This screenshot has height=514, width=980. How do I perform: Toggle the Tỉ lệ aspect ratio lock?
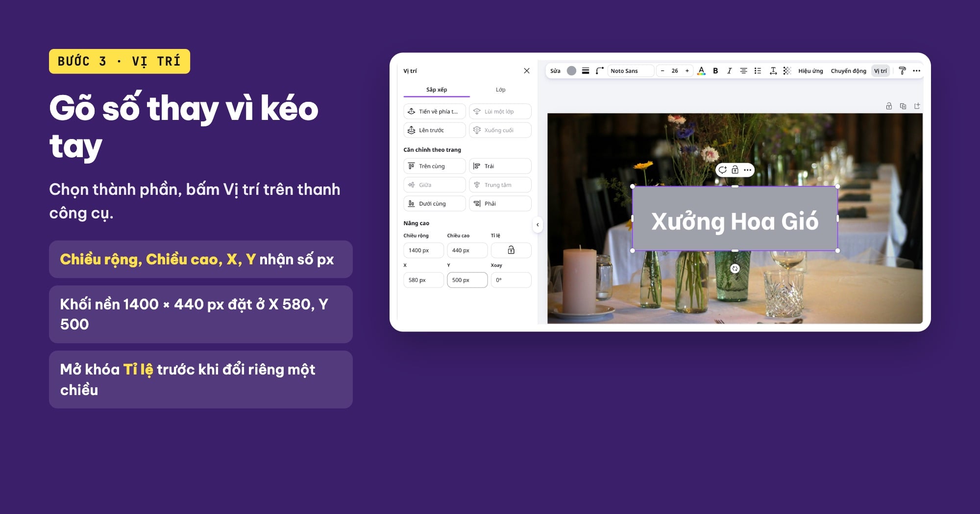click(511, 250)
